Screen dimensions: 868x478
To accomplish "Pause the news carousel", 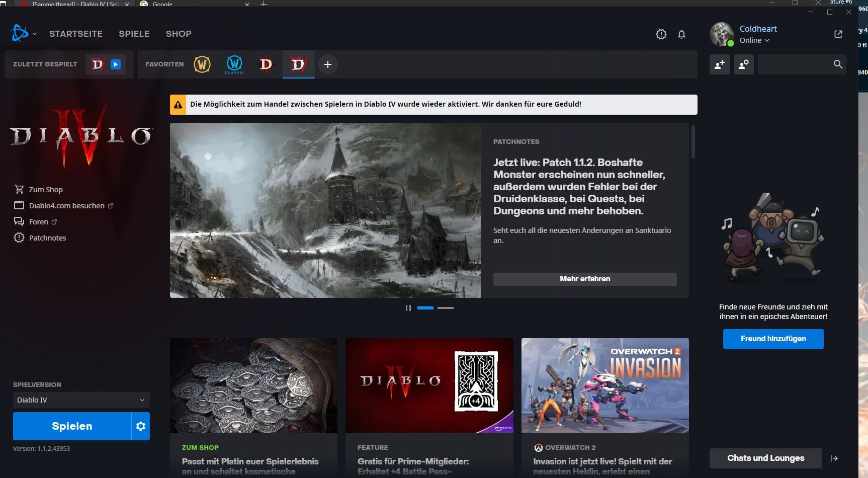I will coord(408,308).
